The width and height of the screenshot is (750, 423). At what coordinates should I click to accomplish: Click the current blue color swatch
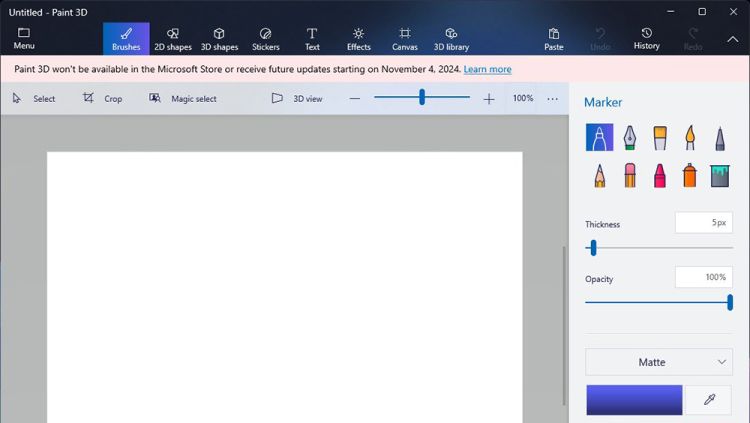coord(634,400)
